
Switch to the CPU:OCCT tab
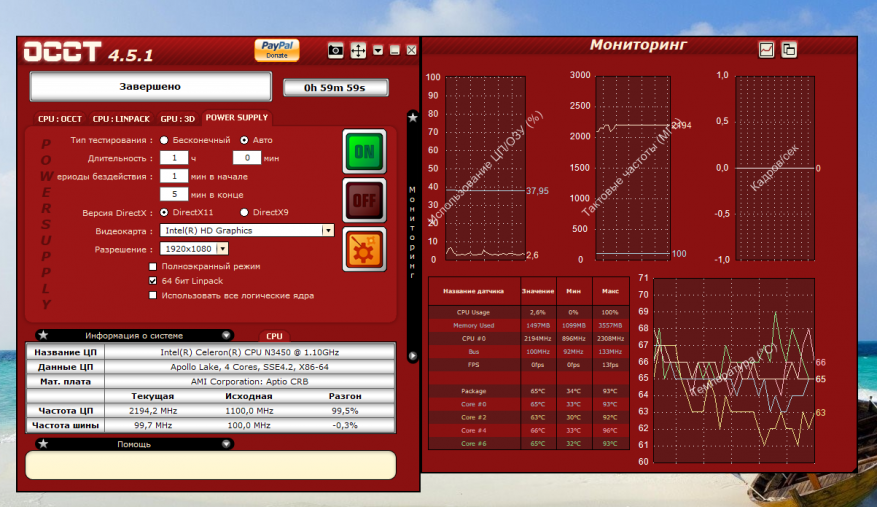[x=59, y=119]
